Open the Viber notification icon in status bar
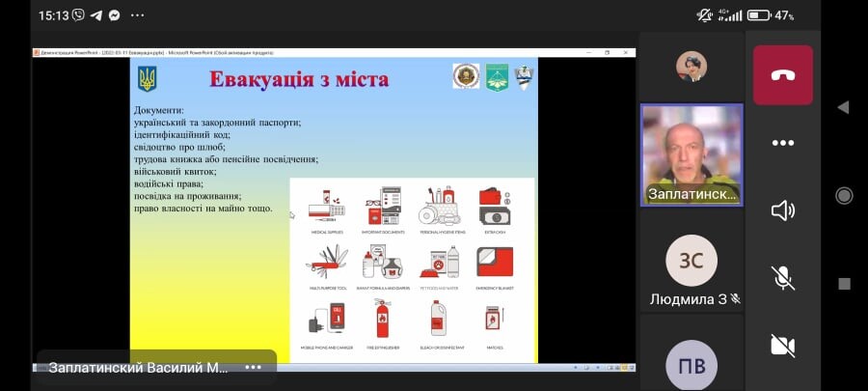This screenshot has height=391, width=868. pyautogui.click(x=79, y=15)
